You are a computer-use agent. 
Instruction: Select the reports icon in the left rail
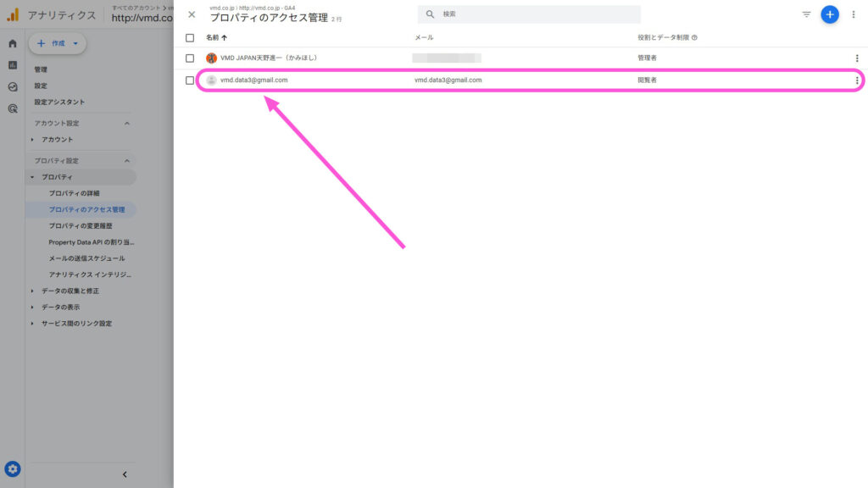click(12, 64)
